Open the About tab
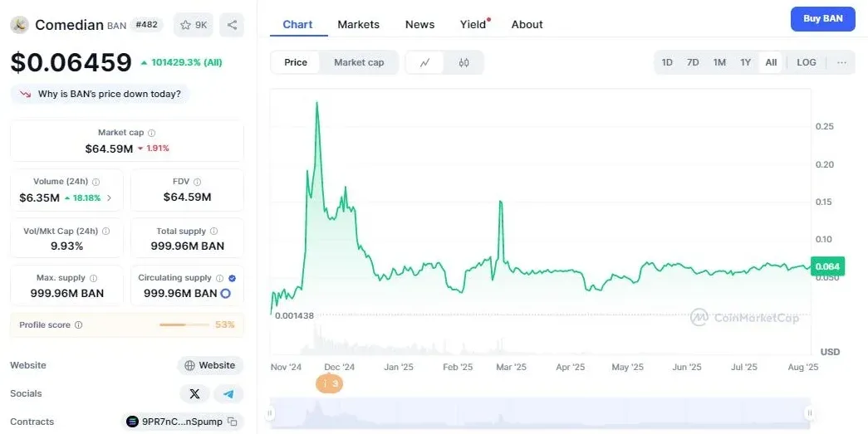This screenshot has height=434, width=868. (x=527, y=24)
